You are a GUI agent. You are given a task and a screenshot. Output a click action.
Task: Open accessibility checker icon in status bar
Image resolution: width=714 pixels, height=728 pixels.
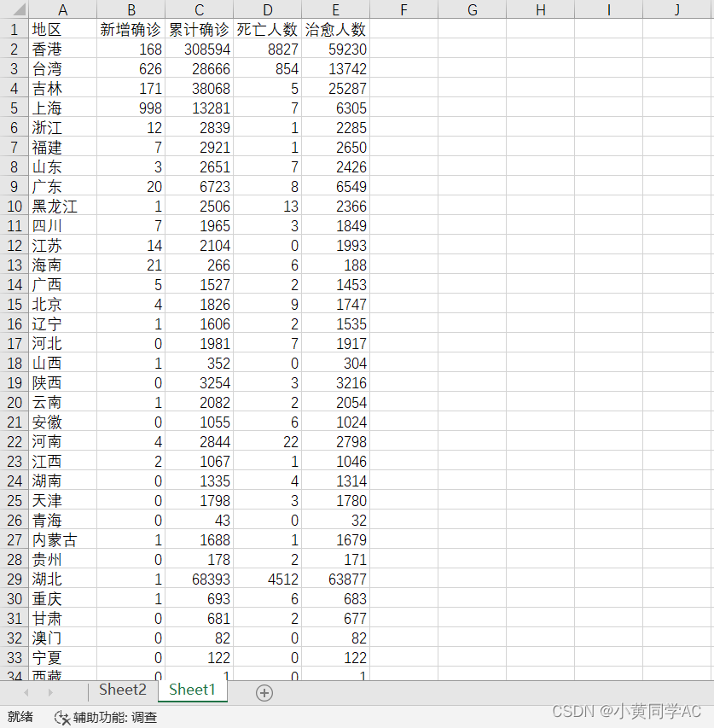pyautogui.click(x=62, y=718)
